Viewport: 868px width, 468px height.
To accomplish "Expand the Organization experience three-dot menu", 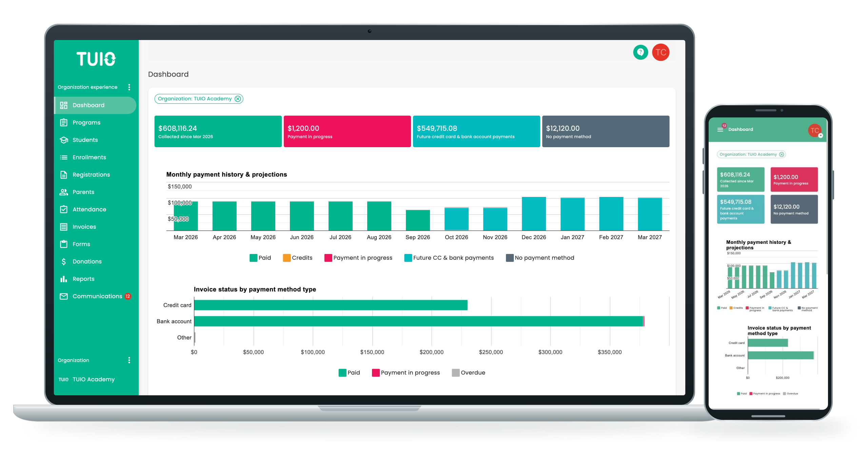I will click(x=129, y=87).
